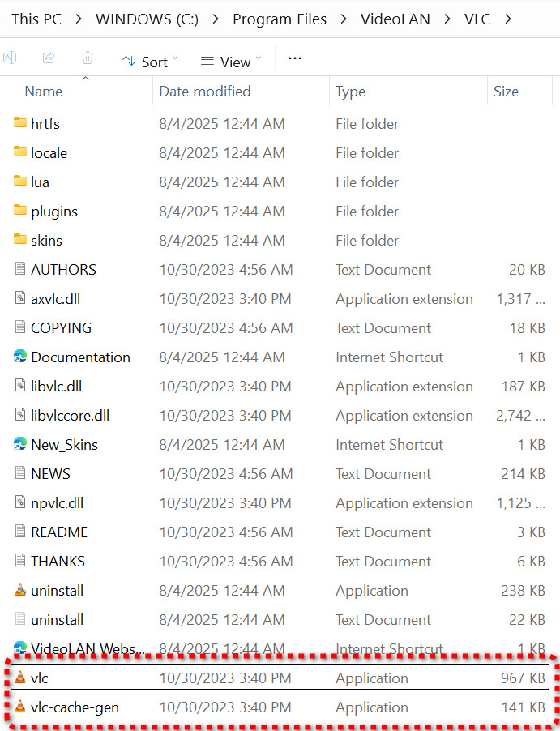Click Text Document type of AUTHORS
This screenshot has height=731, width=560.
383,269
